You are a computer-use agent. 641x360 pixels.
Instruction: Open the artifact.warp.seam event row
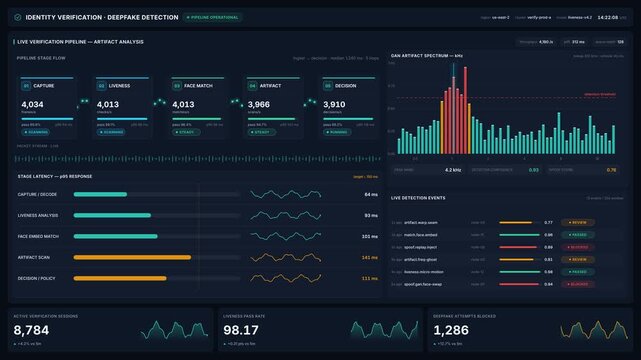tap(507, 223)
